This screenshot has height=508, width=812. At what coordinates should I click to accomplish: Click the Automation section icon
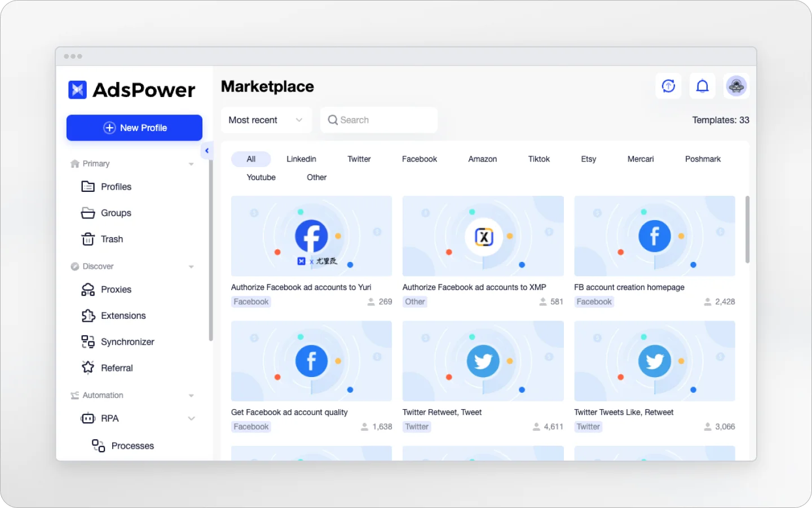click(75, 396)
